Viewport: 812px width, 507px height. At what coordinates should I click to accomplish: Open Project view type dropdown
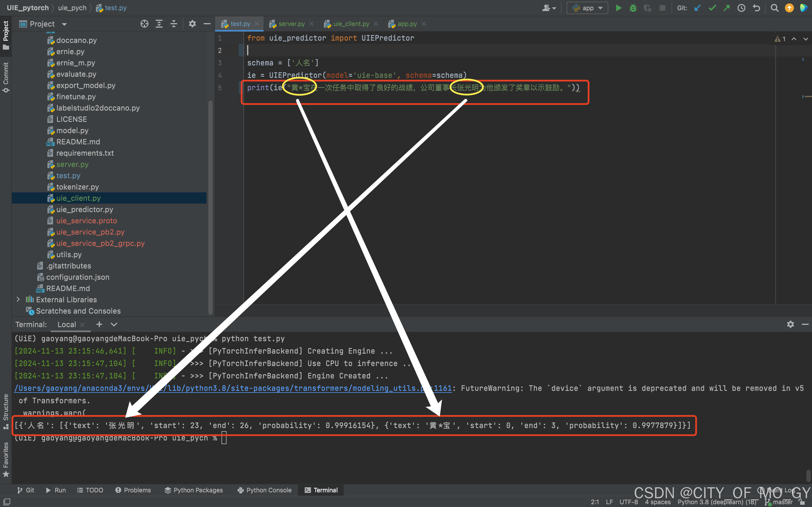[x=64, y=24]
